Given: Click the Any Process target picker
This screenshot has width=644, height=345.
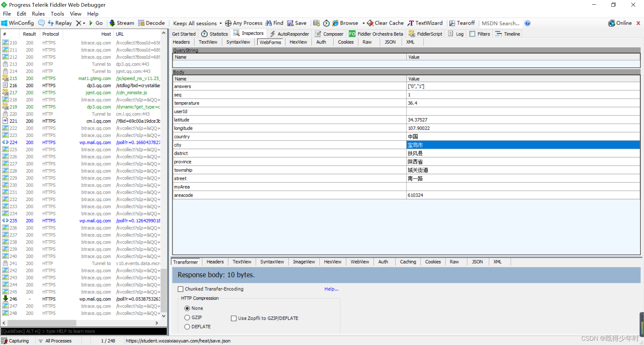Looking at the screenshot, I should click(x=244, y=23).
